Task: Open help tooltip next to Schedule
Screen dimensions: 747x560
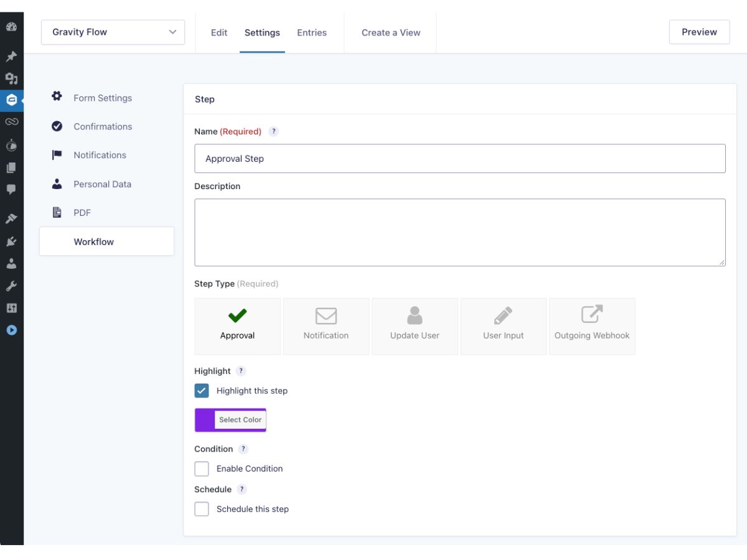Action: coord(242,489)
